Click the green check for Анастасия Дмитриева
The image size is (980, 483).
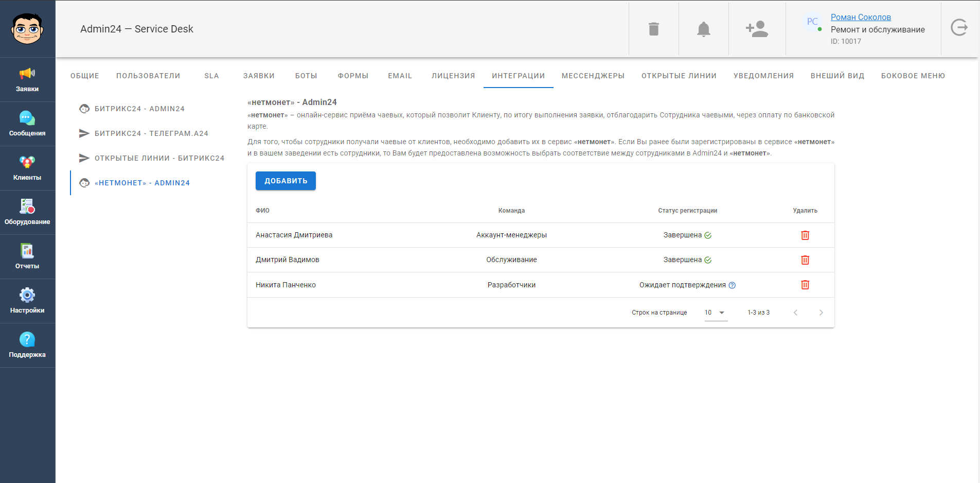point(708,235)
